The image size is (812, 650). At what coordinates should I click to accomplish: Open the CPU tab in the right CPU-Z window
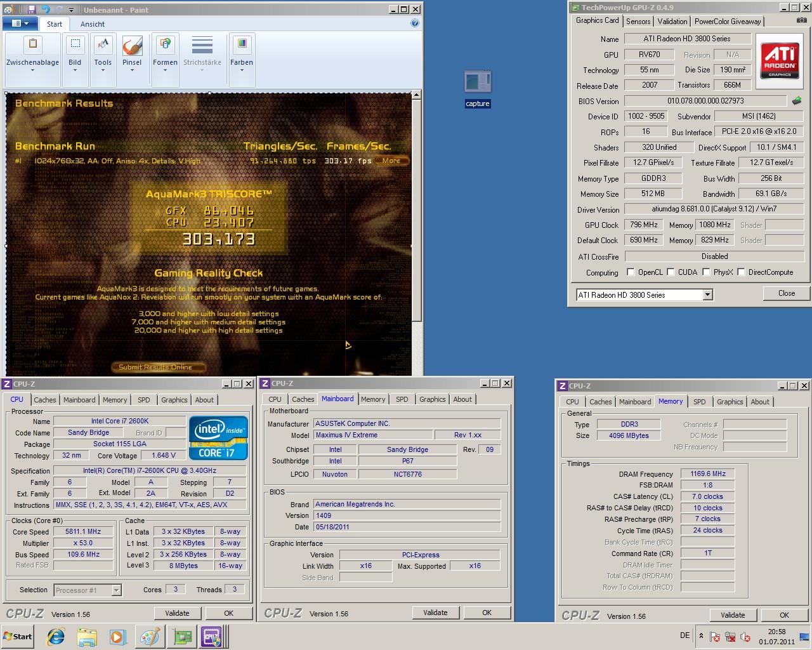click(x=572, y=402)
